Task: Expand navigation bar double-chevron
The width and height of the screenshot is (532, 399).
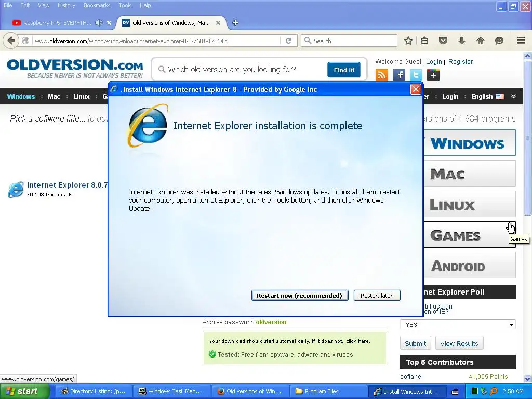Action: (514, 96)
